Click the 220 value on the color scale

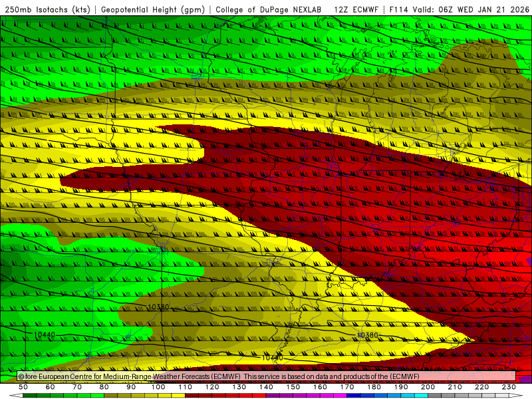point(481,387)
